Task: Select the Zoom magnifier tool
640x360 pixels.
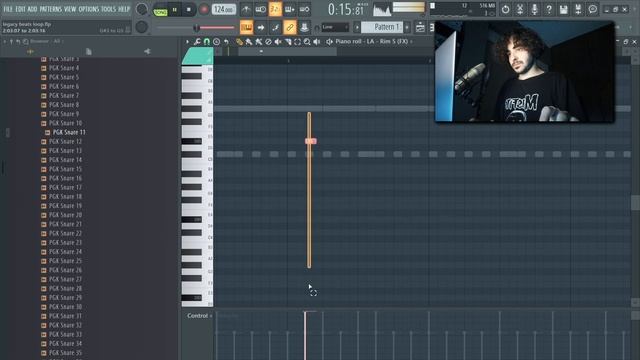Action: [x=307, y=42]
